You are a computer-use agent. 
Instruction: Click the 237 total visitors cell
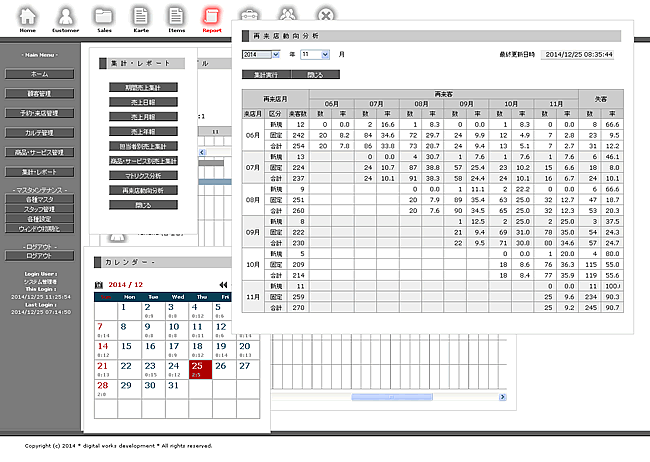pos(298,178)
